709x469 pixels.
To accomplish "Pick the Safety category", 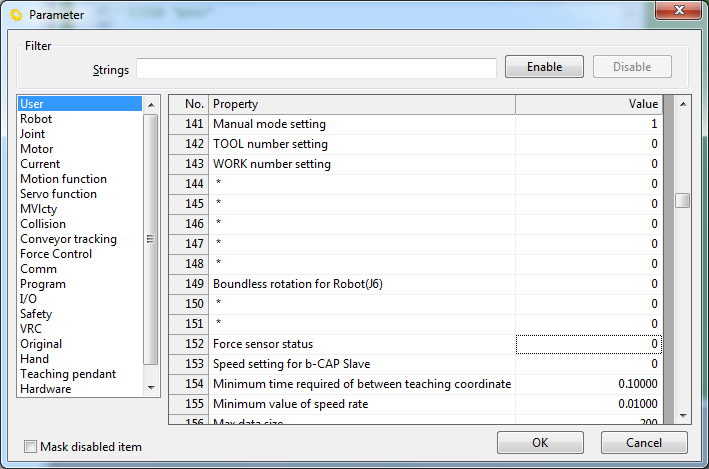I will point(36,314).
